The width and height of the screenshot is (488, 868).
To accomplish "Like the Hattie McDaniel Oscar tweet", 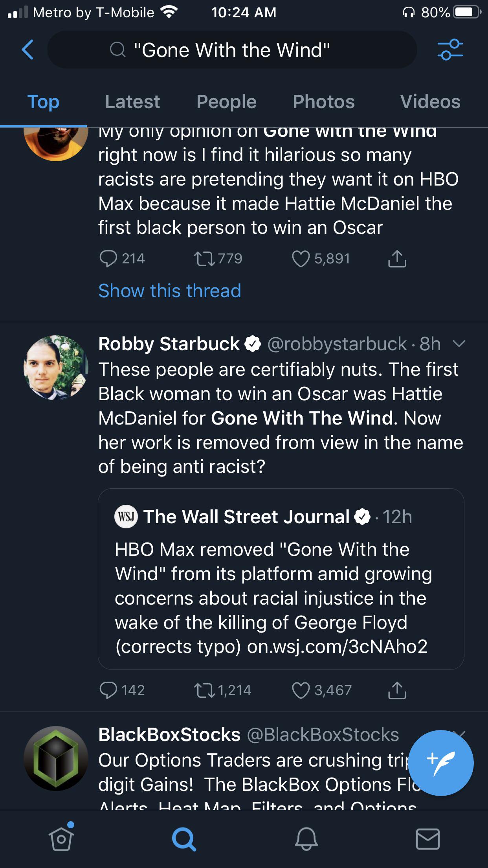I will (301, 259).
